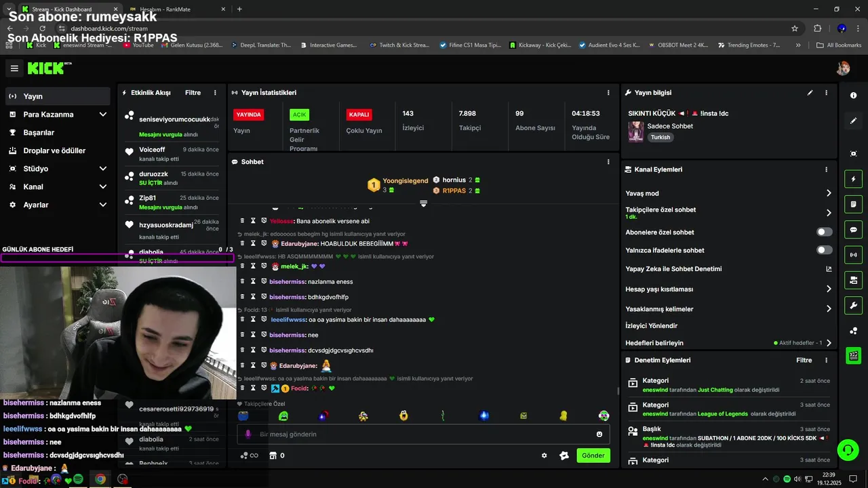Click the broadcast signal icon in right sidebar
868x488 pixels.
(853, 255)
